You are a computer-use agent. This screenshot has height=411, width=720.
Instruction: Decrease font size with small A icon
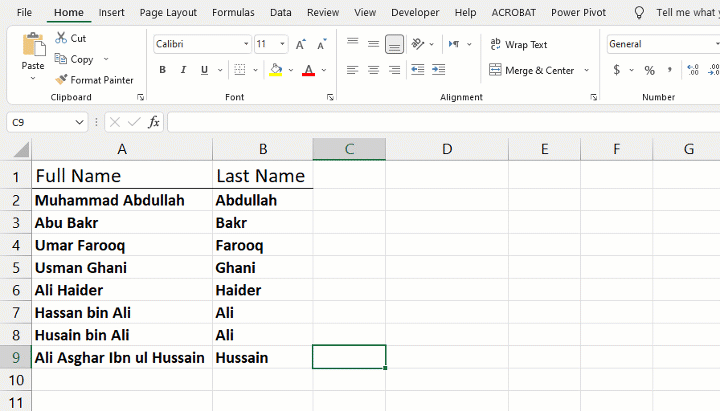coord(322,44)
